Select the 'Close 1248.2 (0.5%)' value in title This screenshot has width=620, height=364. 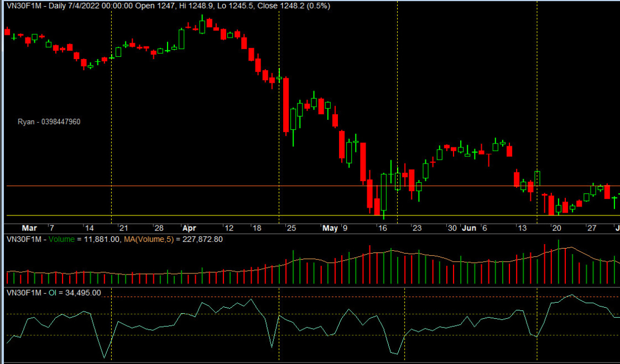(x=293, y=6)
